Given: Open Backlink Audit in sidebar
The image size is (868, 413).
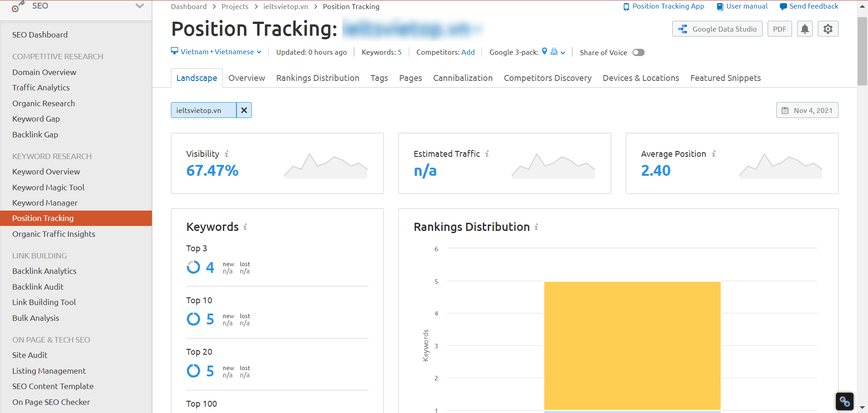Looking at the screenshot, I should (x=38, y=287).
